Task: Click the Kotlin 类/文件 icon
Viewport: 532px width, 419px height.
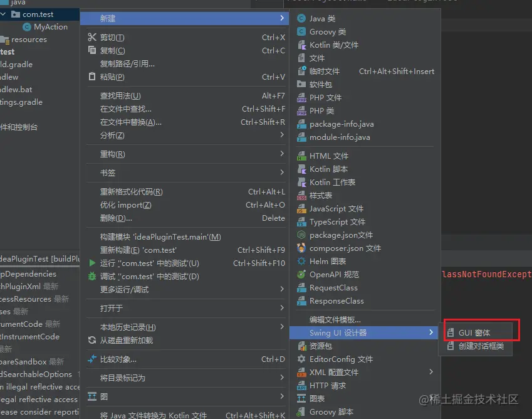Action: (301, 45)
